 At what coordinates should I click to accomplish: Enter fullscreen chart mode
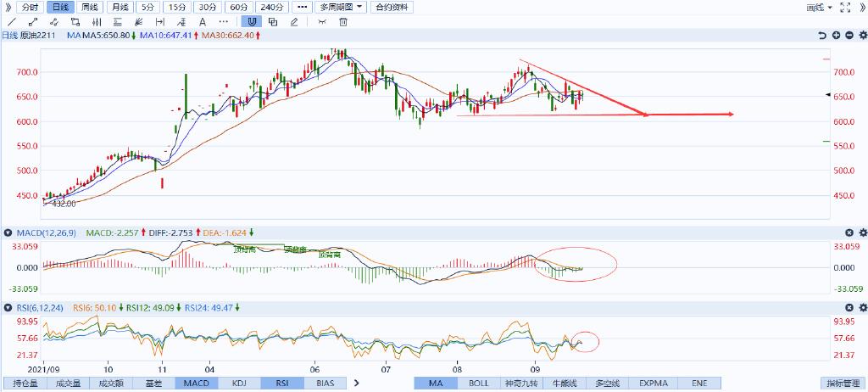(x=844, y=7)
